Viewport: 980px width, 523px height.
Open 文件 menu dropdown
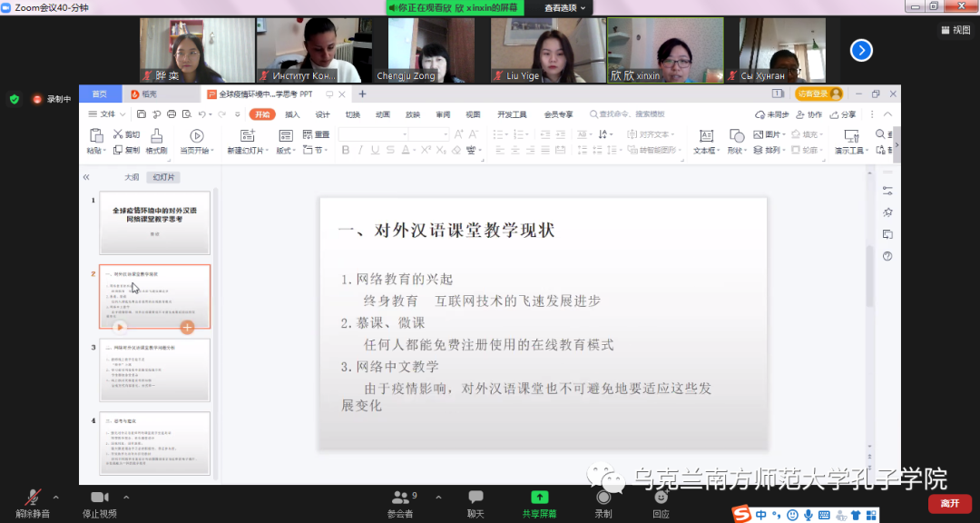click(107, 114)
